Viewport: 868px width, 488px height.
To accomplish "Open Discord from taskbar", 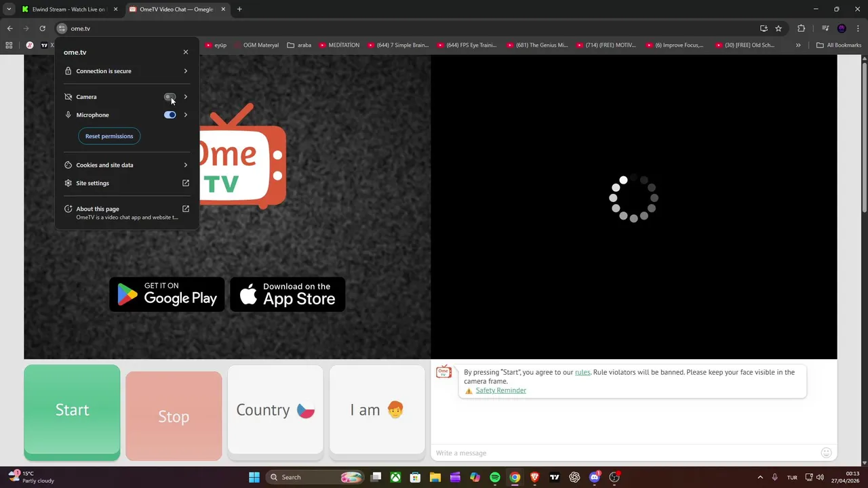I will tap(595, 477).
